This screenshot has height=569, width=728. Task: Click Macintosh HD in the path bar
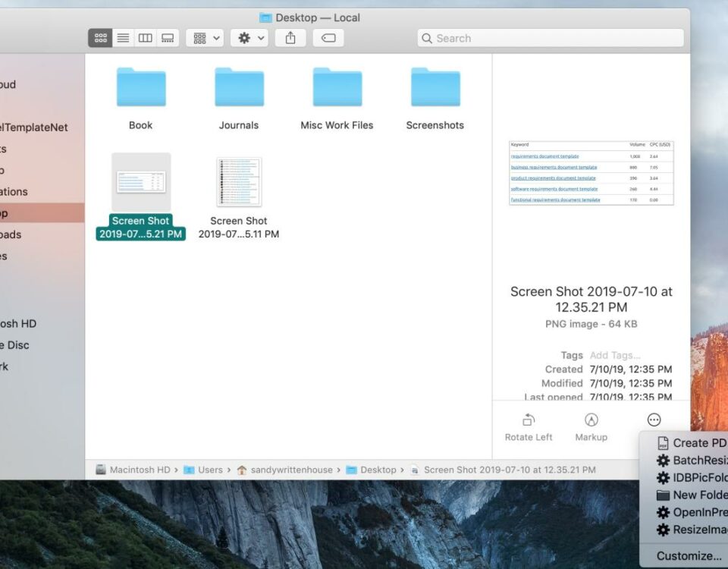(133, 470)
